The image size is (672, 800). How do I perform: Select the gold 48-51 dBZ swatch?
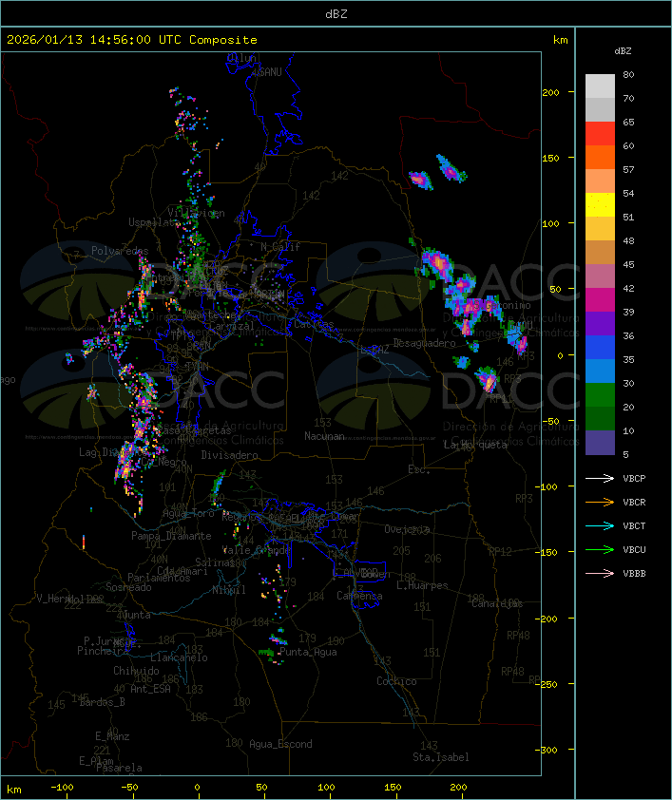600,229
